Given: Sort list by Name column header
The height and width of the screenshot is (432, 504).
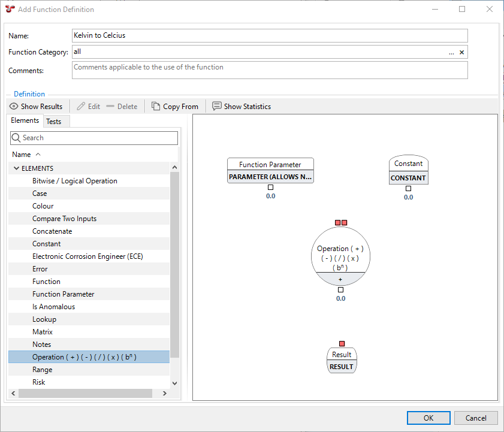Looking at the screenshot, I should pos(21,155).
